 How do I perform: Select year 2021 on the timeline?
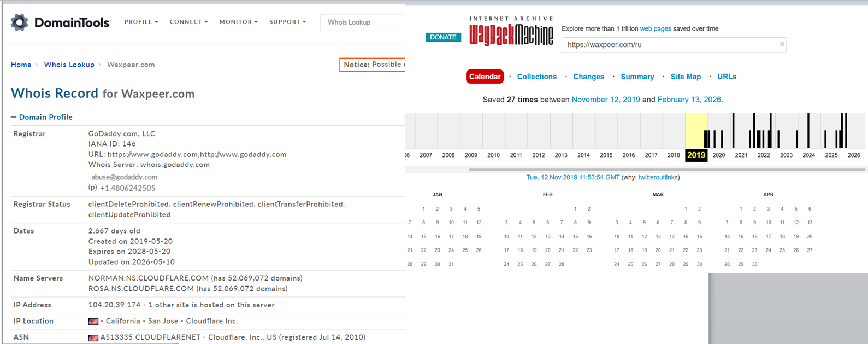coord(741,155)
